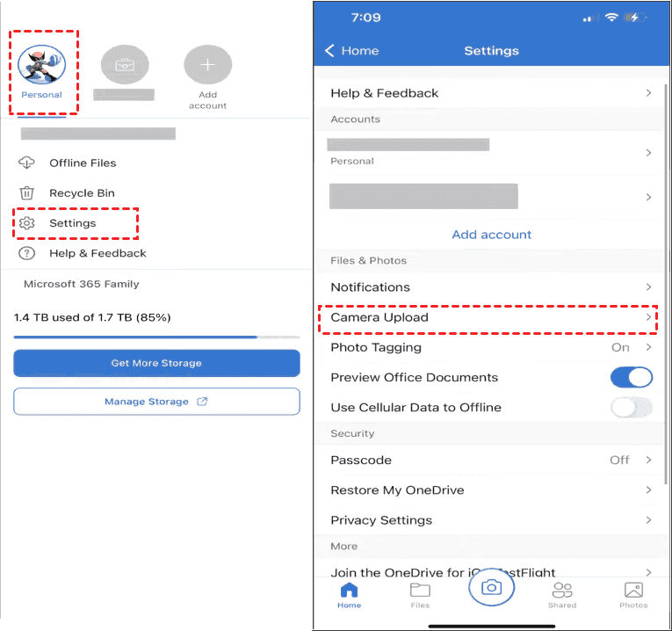Screen dimensions: 672x631
Task: Tap the Photos picture icon in the bottom bar
Action: (x=633, y=591)
